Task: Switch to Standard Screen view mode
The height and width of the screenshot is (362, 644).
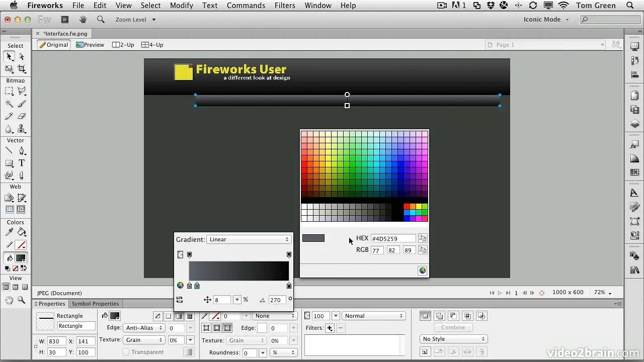Action: [6, 287]
